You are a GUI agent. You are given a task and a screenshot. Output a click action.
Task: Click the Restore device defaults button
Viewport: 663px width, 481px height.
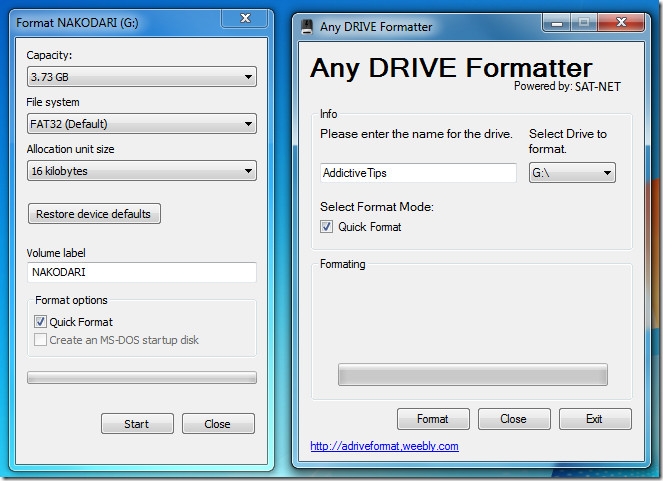(x=94, y=213)
